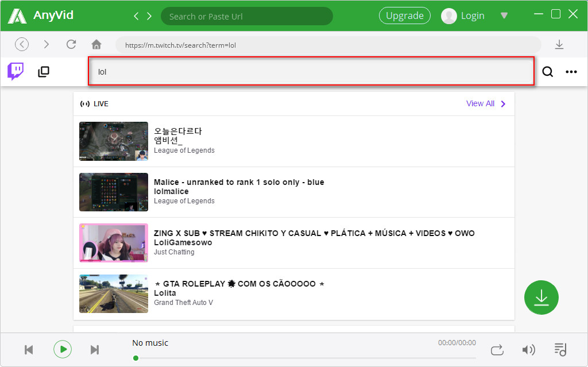Image resolution: width=588 pixels, height=367 pixels.
Task: Click the Twitch magnifier search icon
Action: pos(547,71)
